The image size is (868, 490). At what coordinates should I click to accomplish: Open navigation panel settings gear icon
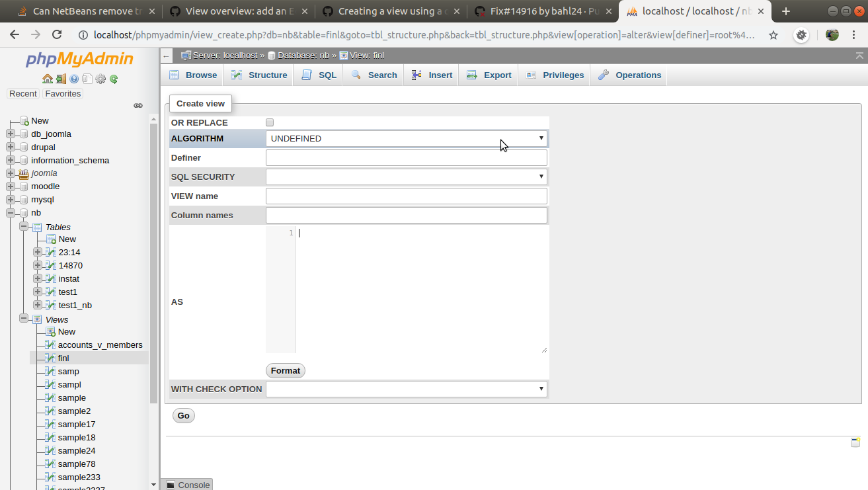click(x=100, y=79)
